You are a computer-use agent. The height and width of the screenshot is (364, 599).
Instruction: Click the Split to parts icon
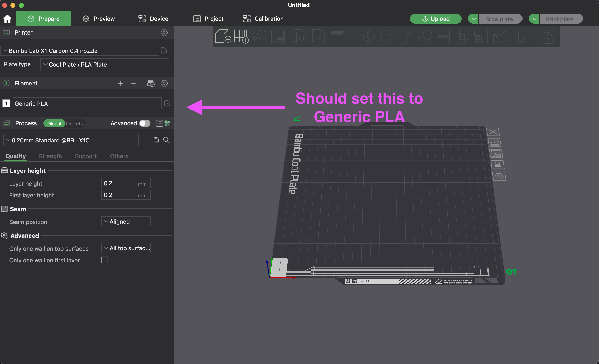click(318, 37)
